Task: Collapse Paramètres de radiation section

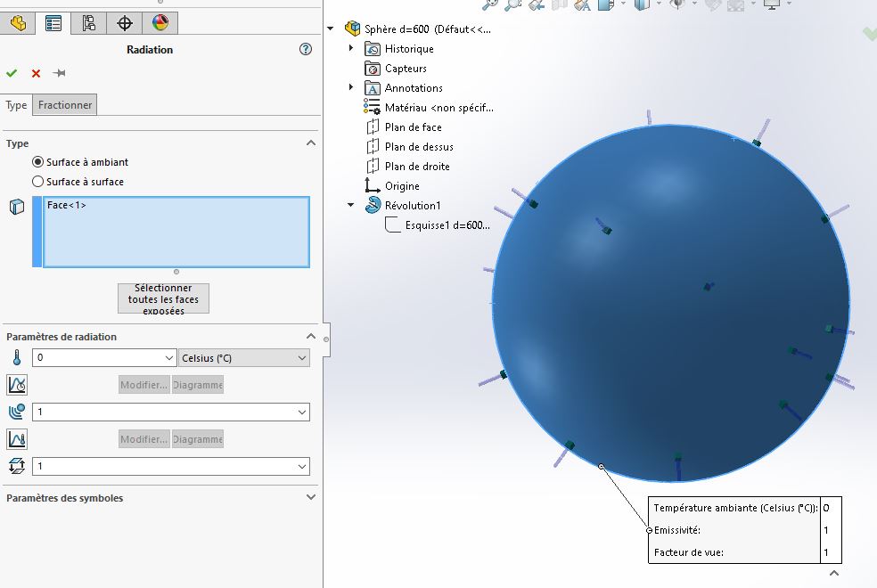Action: coord(311,337)
